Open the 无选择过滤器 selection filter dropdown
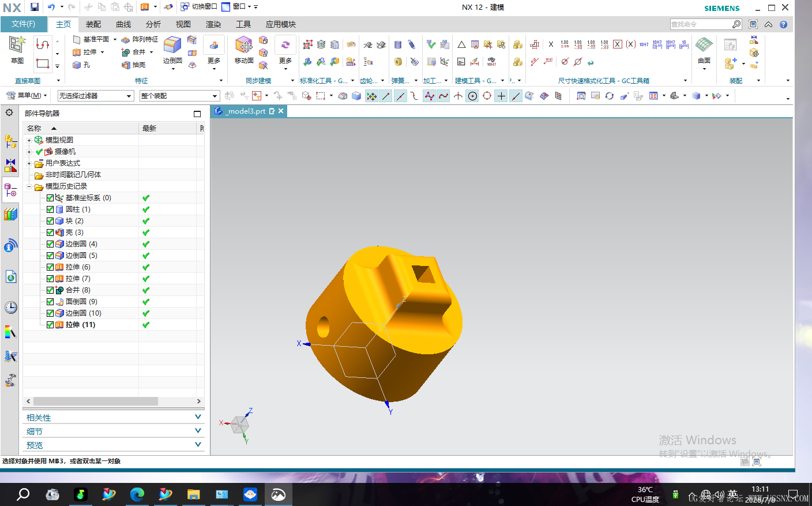Viewport: 812px width, 506px height. 96,96
